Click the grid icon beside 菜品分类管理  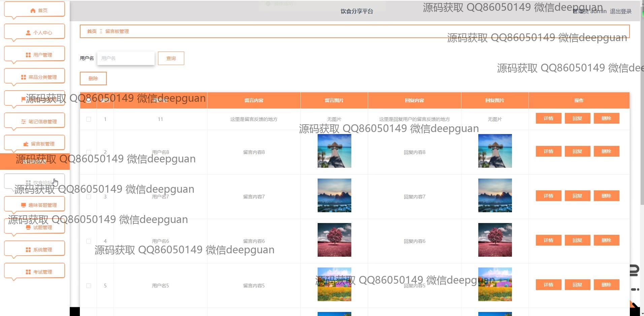(24, 77)
